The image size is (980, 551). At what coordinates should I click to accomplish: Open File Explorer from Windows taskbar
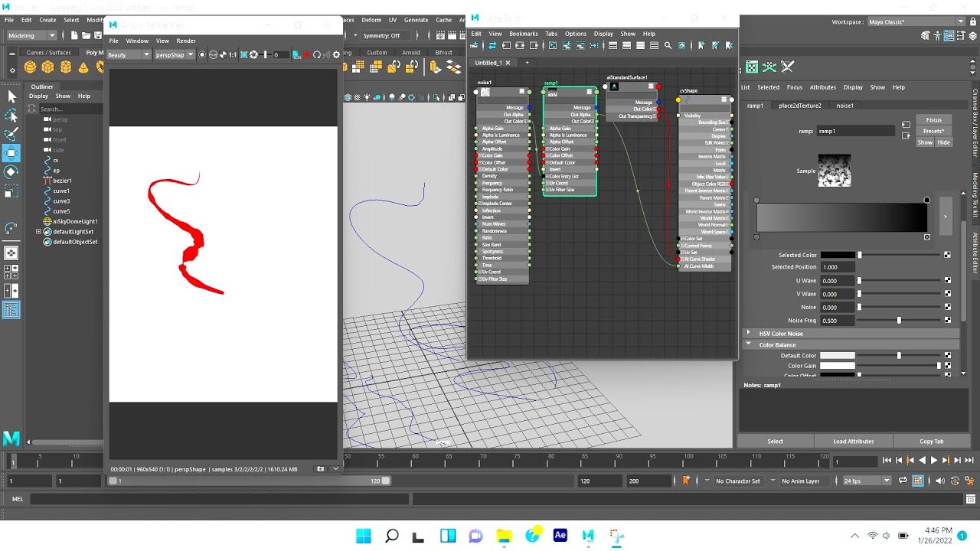coord(504,536)
